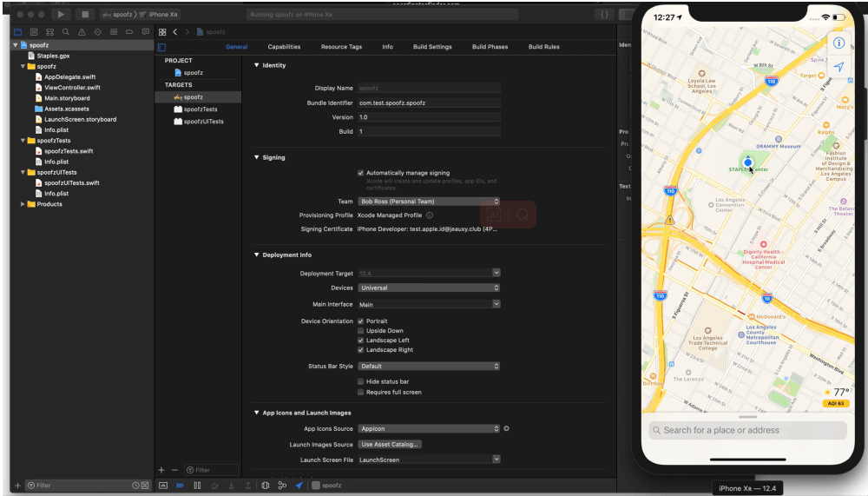Viewport: 868px width, 496px height.
Task: Deactivate breakpoints in debug bar
Action: pyautogui.click(x=180, y=486)
